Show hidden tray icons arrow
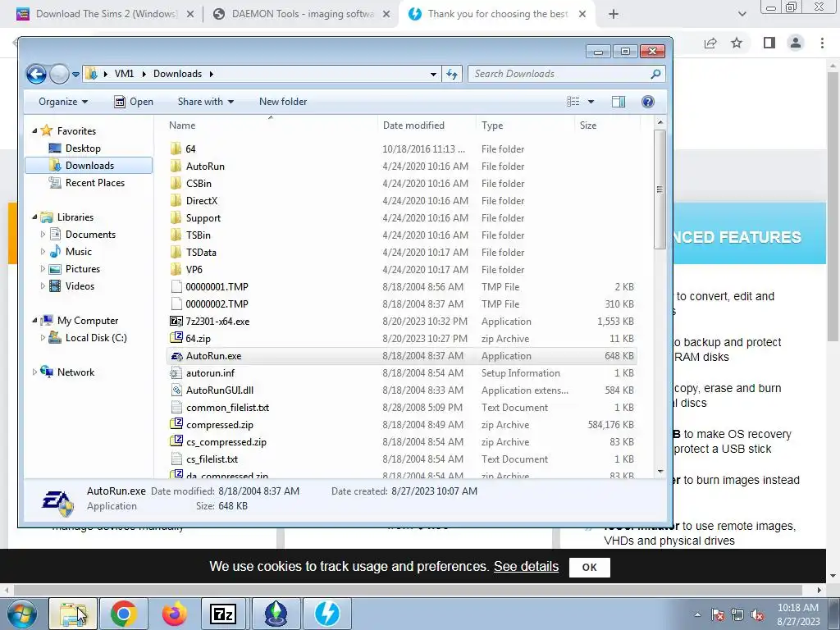The height and width of the screenshot is (630, 840). 697,615
